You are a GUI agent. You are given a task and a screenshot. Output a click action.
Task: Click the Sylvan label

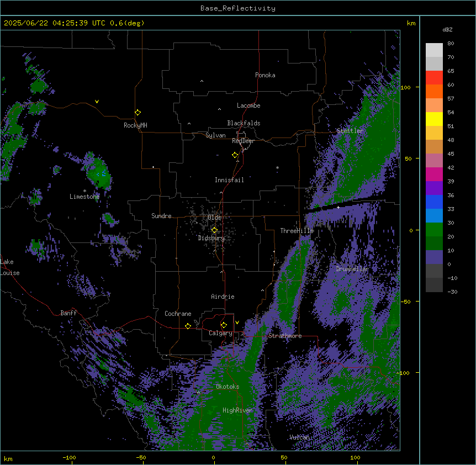click(x=215, y=135)
